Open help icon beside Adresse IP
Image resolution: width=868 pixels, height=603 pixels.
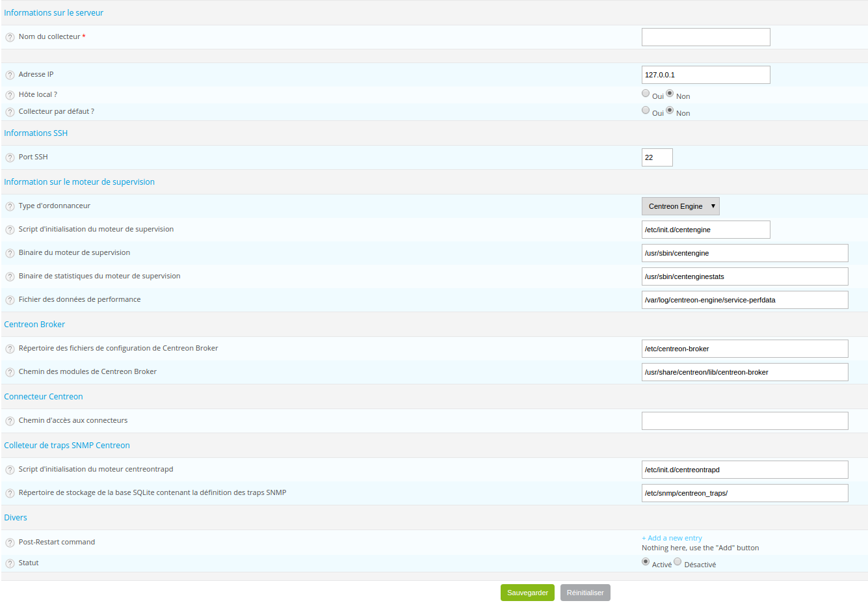pos(10,75)
